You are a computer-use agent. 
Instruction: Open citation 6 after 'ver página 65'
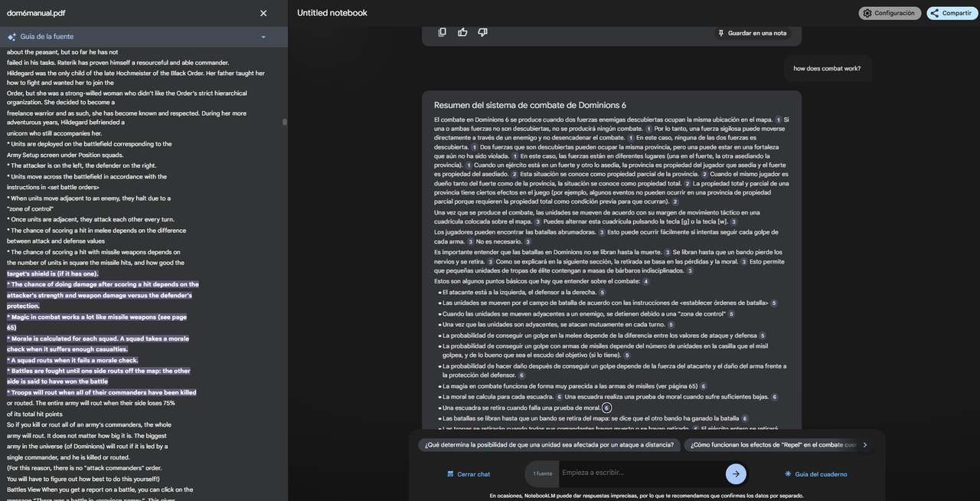tap(703, 386)
